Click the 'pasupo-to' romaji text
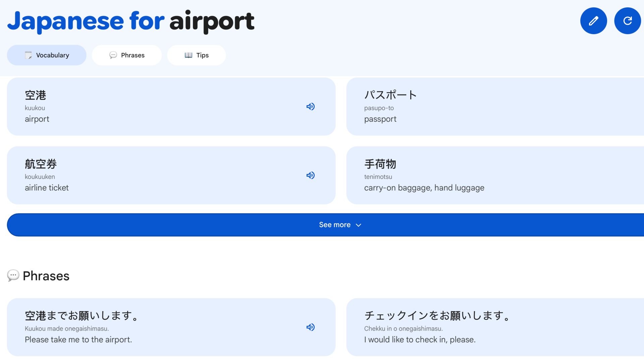Image resolution: width=644 pixels, height=362 pixels. pos(379,108)
